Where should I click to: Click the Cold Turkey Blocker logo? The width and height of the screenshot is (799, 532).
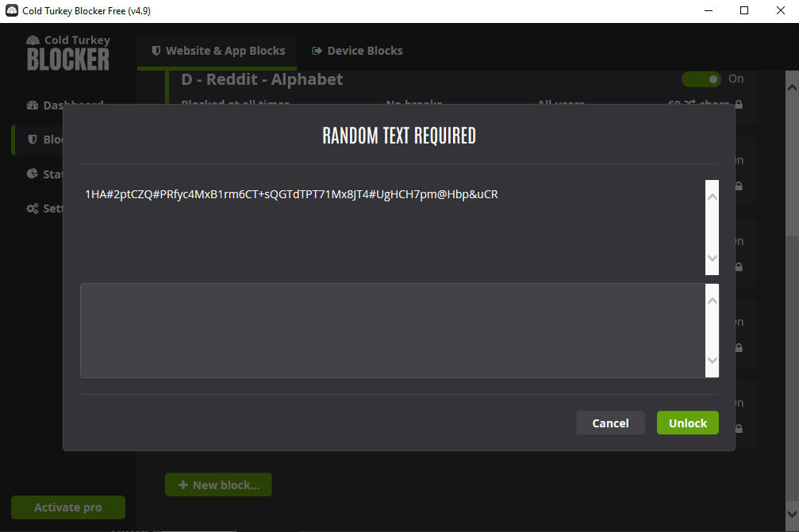point(68,53)
